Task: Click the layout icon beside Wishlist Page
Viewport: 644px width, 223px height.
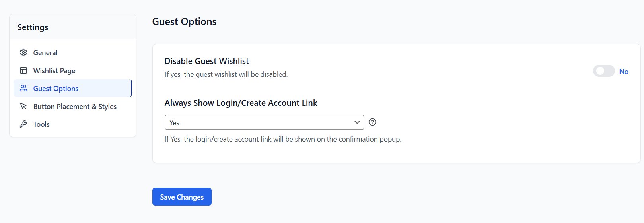Action: click(23, 70)
